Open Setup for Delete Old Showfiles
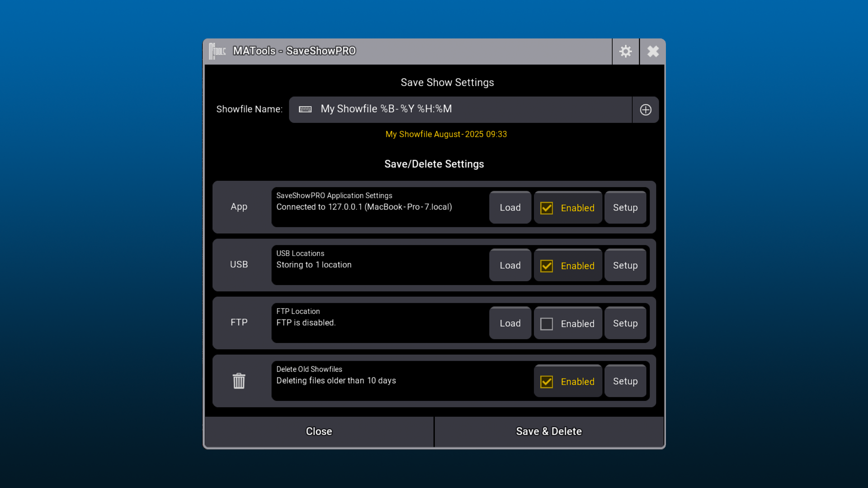 pos(625,381)
